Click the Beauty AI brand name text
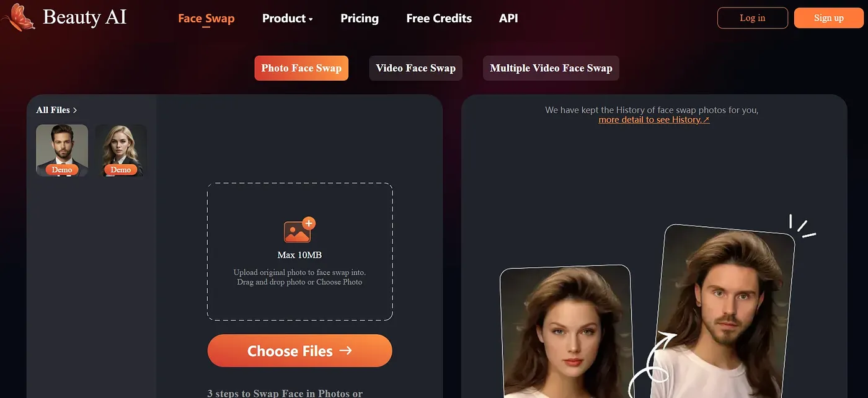 coord(85,17)
